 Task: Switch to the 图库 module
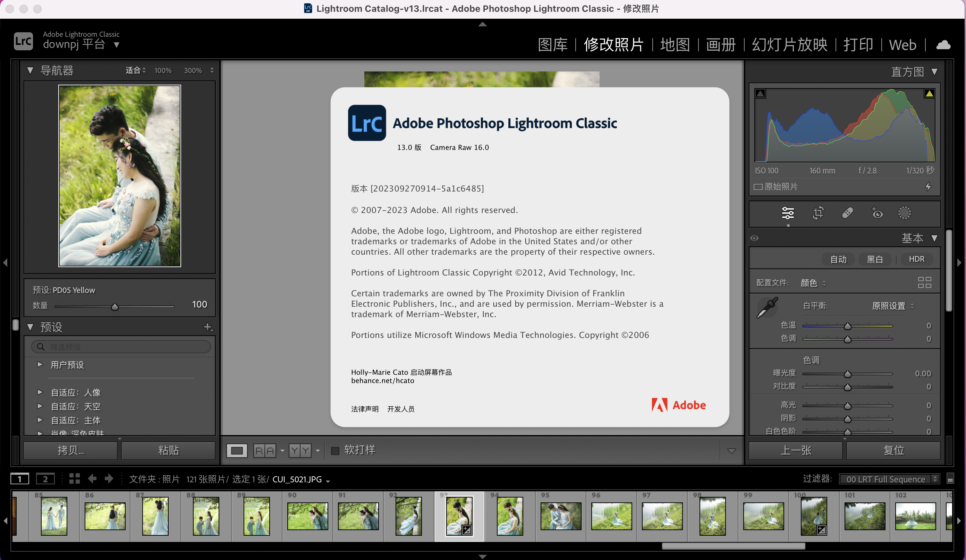[x=552, y=45]
